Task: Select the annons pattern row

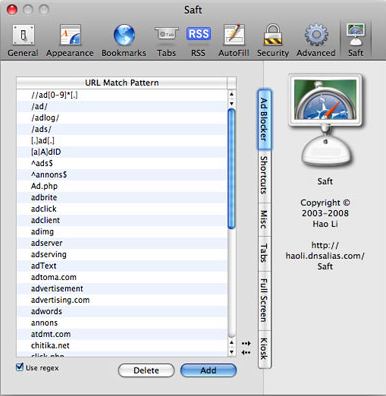Action: 122,323
